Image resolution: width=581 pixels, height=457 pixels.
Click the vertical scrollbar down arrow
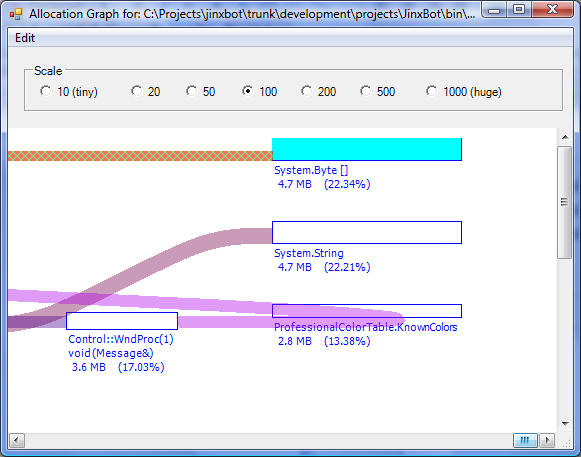(x=565, y=424)
